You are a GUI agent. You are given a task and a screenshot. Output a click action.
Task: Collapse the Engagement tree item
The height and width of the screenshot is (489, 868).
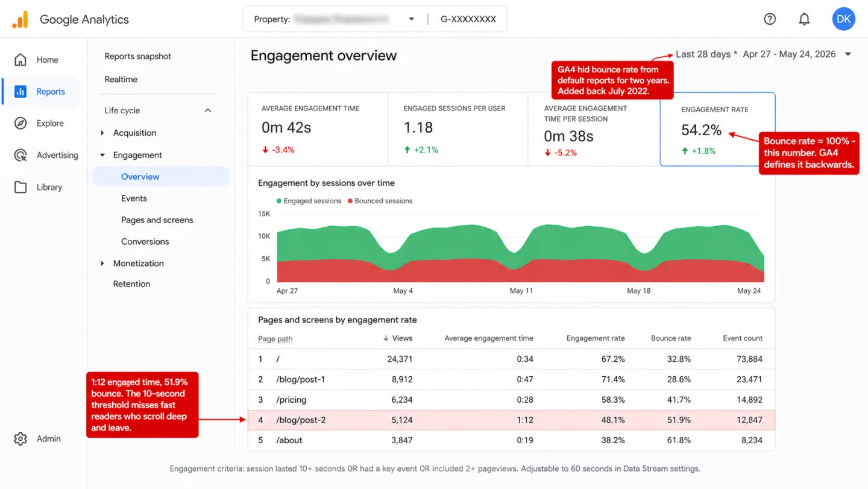[x=102, y=155]
